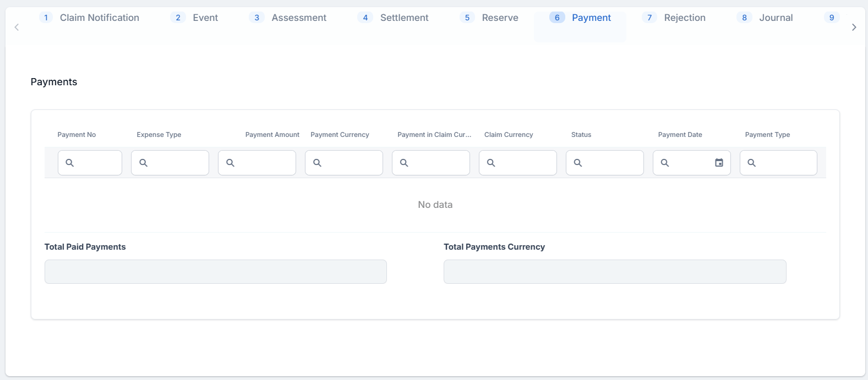Click search icon in Payment No filter

pyautogui.click(x=70, y=163)
